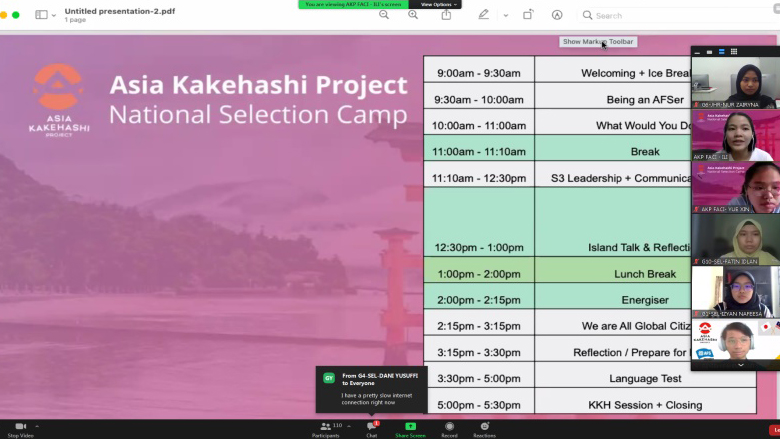This screenshot has height=439, width=780.
Task: Click the Rotate page icon
Action: click(x=528, y=15)
